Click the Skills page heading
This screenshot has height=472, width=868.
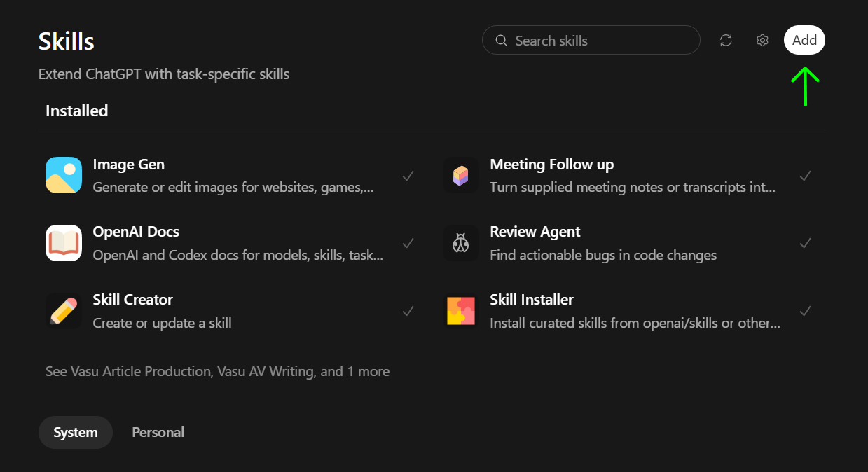(x=67, y=41)
